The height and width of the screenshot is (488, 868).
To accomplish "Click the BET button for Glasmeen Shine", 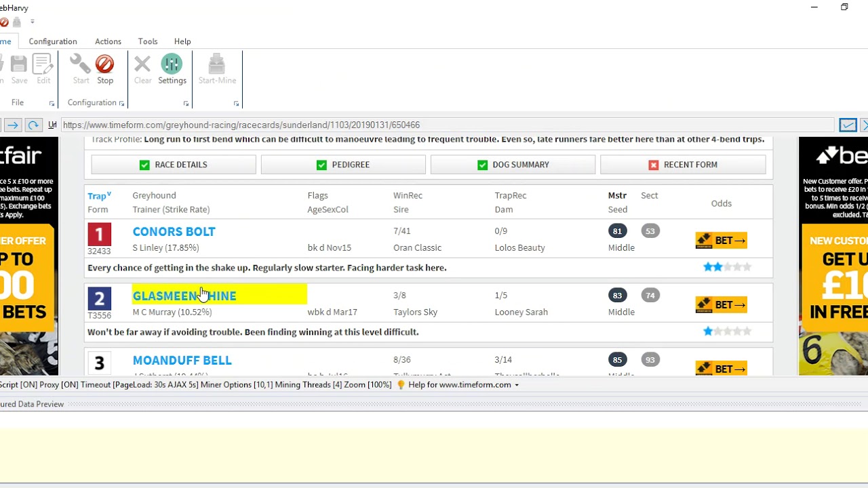I will [x=721, y=305].
